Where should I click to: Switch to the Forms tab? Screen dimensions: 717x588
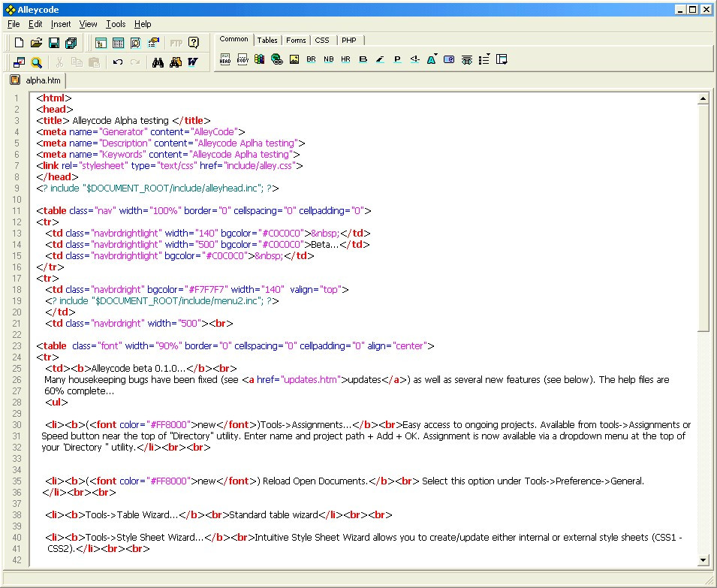tap(296, 41)
